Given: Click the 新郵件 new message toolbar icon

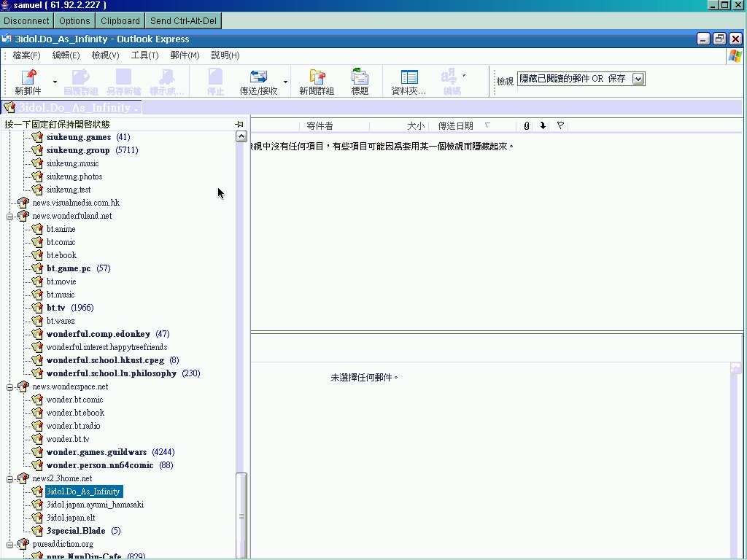Looking at the screenshot, I should (28, 82).
